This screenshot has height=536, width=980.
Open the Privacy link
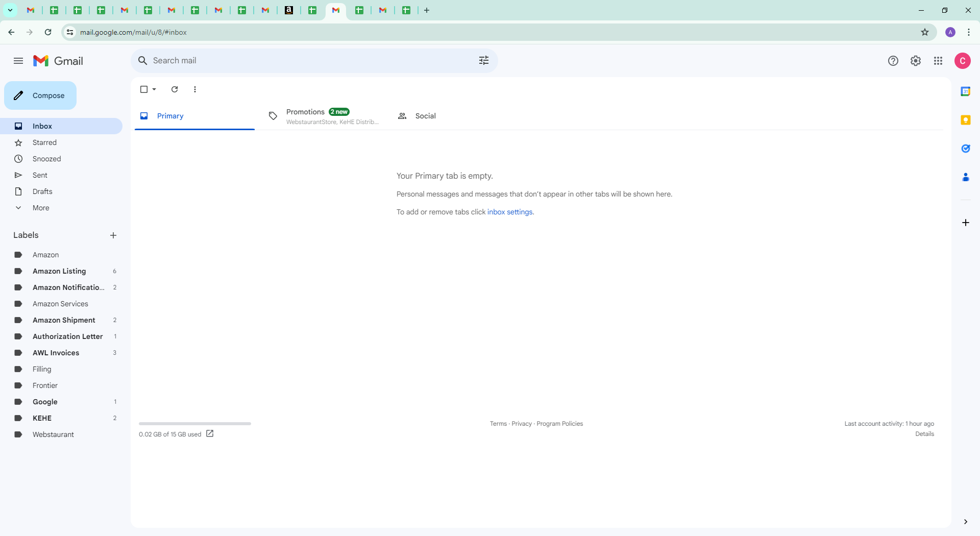pos(522,424)
